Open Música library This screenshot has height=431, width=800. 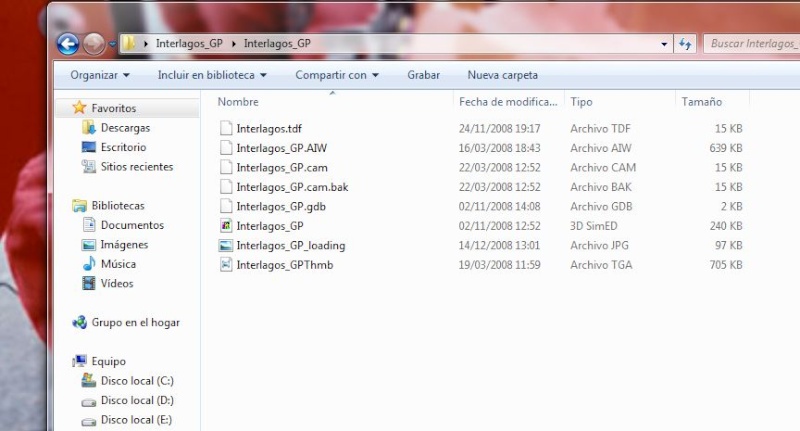(x=118, y=264)
